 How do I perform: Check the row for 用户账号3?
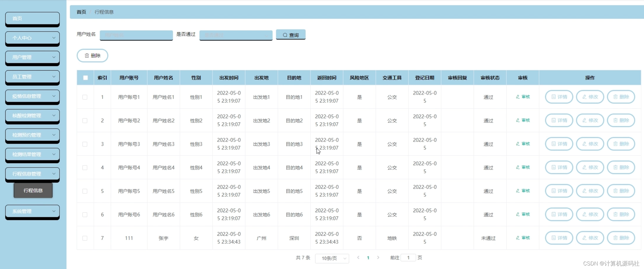[85, 144]
